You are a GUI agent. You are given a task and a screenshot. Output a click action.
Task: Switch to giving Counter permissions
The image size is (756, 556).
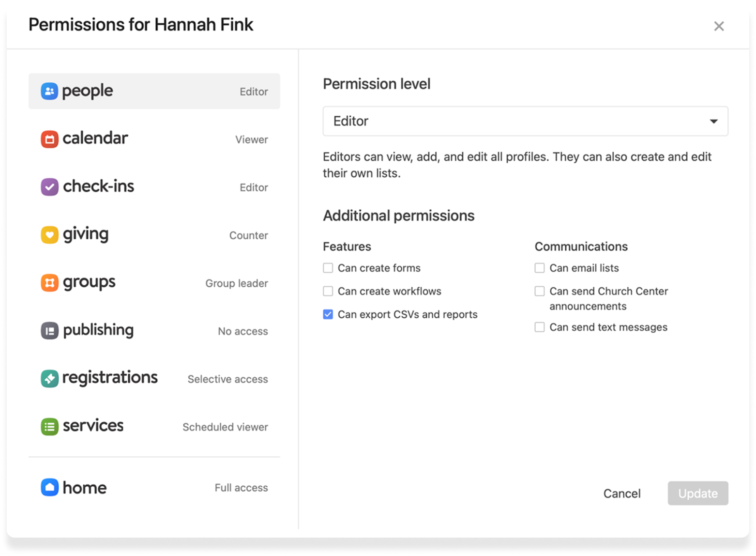tap(154, 235)
